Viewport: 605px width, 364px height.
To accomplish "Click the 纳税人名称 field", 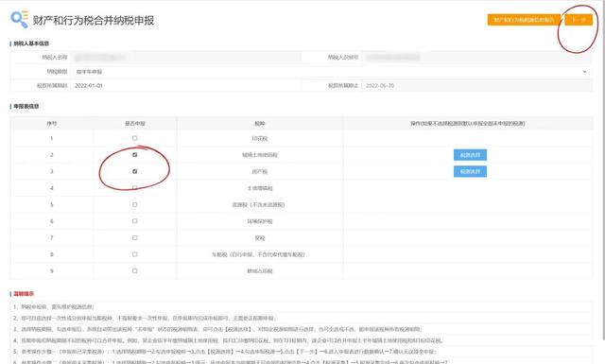I will pyautogui.click(x=186, y=58).
